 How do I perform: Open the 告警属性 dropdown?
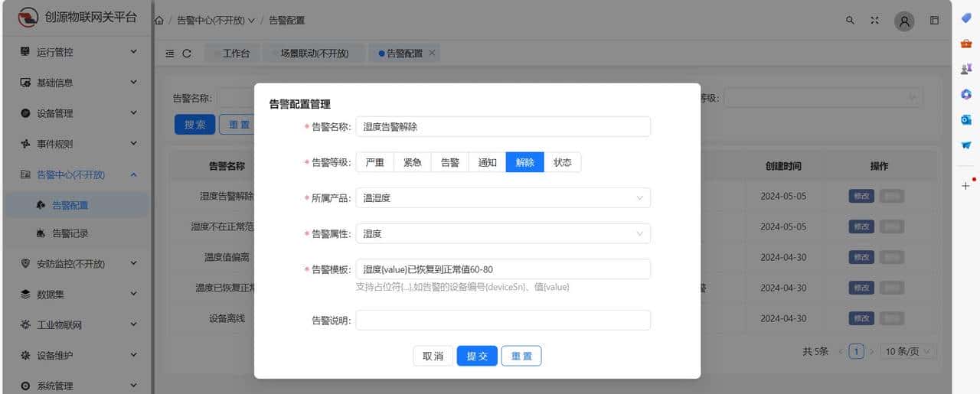[x=503, y=233]
